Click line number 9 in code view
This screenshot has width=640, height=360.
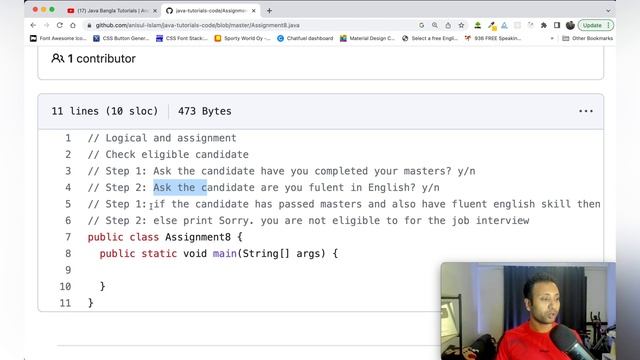68,270
